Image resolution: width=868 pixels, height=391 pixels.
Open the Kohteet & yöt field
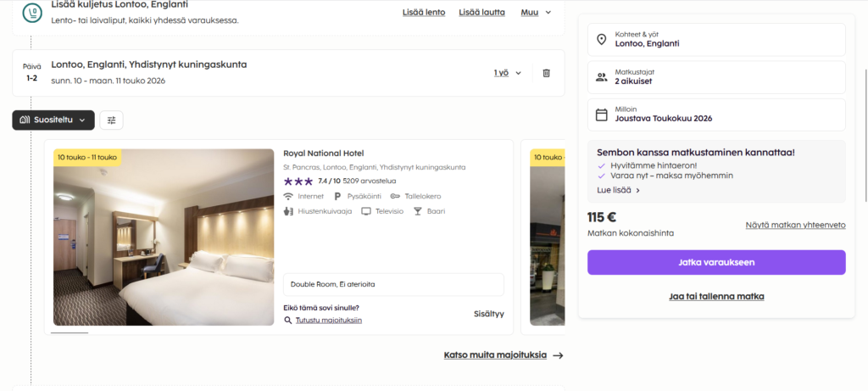[x=716, y=39]
